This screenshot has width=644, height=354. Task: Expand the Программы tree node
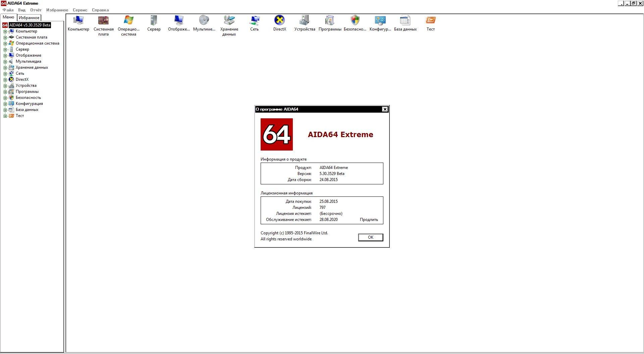point(5,92)
